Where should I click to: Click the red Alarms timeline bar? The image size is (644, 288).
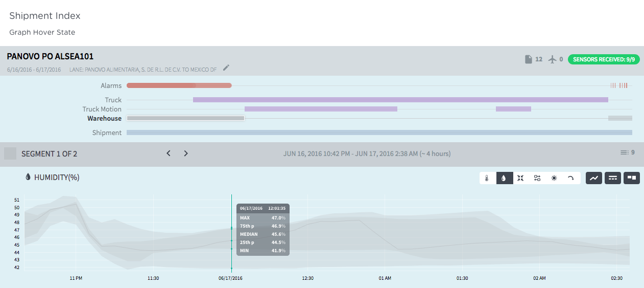point(179,85)
